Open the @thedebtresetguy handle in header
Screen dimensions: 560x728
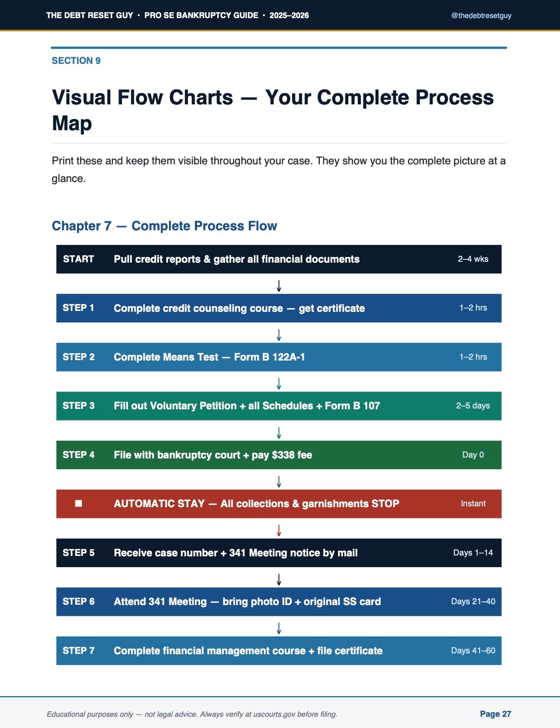pos(481,16)
